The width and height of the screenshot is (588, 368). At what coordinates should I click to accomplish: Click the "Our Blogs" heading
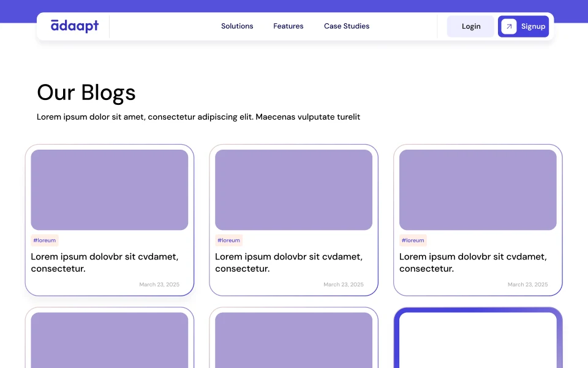(86, 93)
